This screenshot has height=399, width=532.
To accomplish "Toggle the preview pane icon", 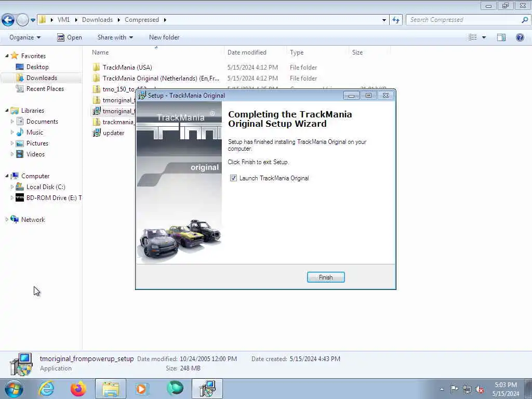I will (501, 37).
